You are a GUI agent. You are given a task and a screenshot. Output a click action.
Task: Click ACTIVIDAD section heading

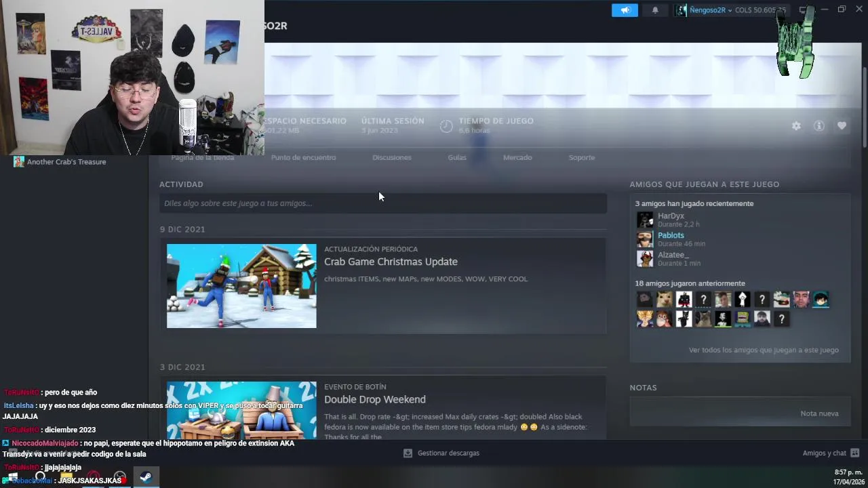[181, 184]
